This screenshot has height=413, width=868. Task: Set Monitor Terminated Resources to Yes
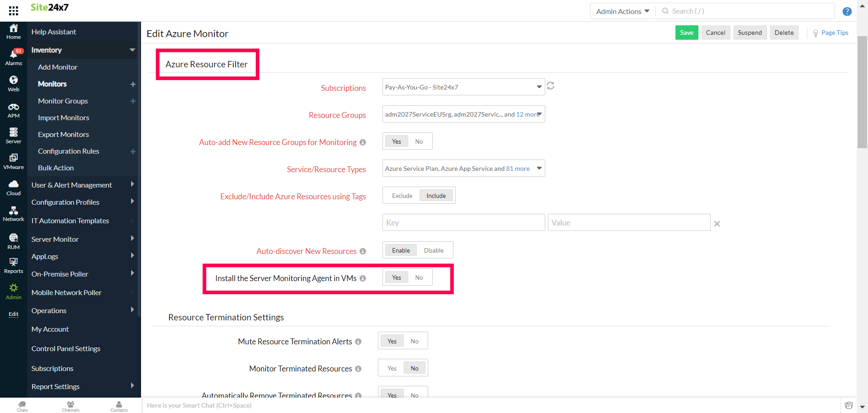tap(392, 368)
